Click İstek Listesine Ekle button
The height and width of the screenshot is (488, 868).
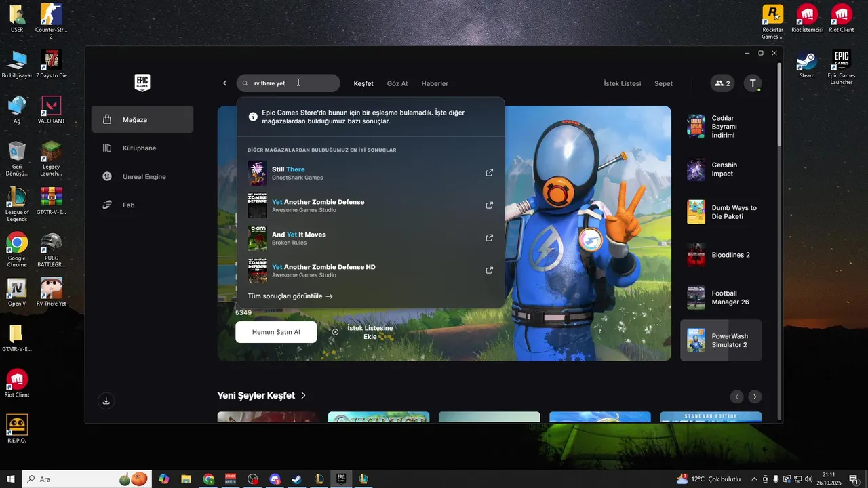click(362, 332)
